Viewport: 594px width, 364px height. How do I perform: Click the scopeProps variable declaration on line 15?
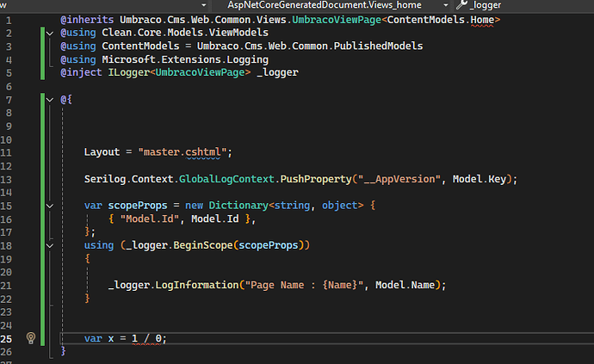[138, 206]
